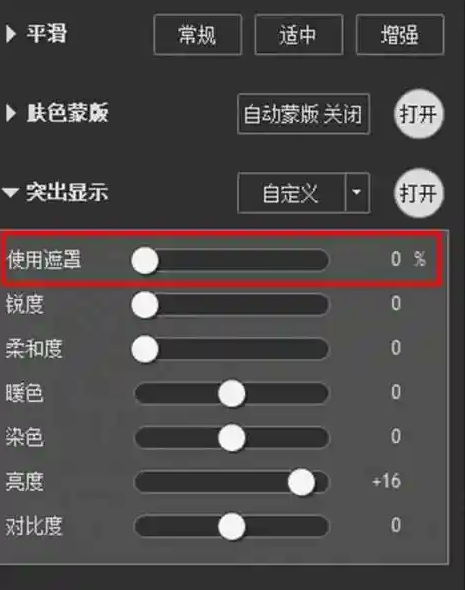Expand the 平滑 section triangle
Screen dimensions: 465x590
(x=11, y=34)
